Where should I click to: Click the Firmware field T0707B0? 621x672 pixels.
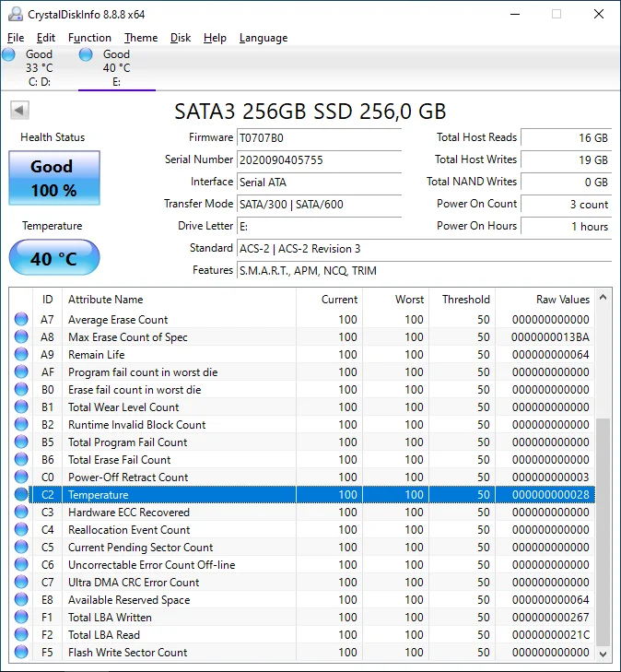[x=319, y=138]
